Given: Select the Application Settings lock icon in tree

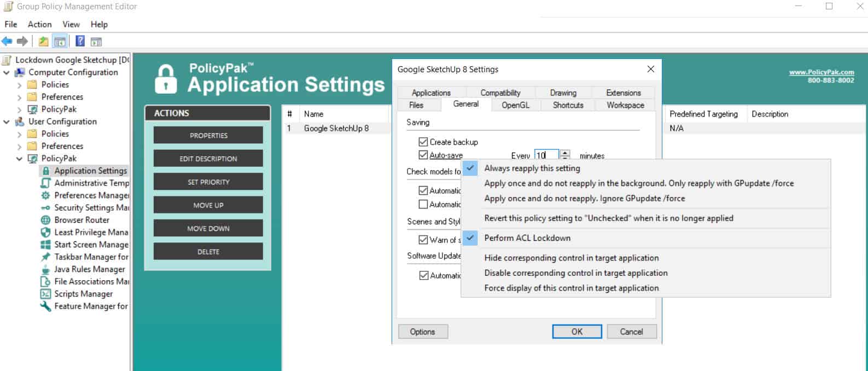Looking at the screenshot, I should (x=46, y=171).
